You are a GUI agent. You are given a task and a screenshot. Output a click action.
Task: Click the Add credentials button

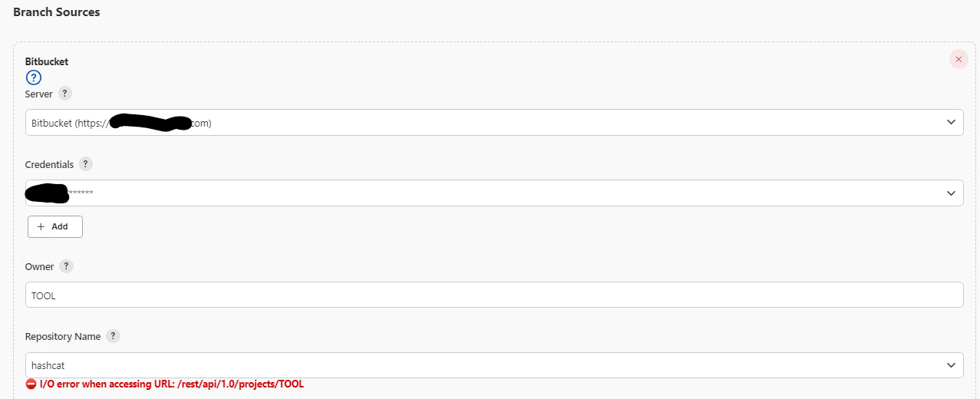click(x=55, y=226)
